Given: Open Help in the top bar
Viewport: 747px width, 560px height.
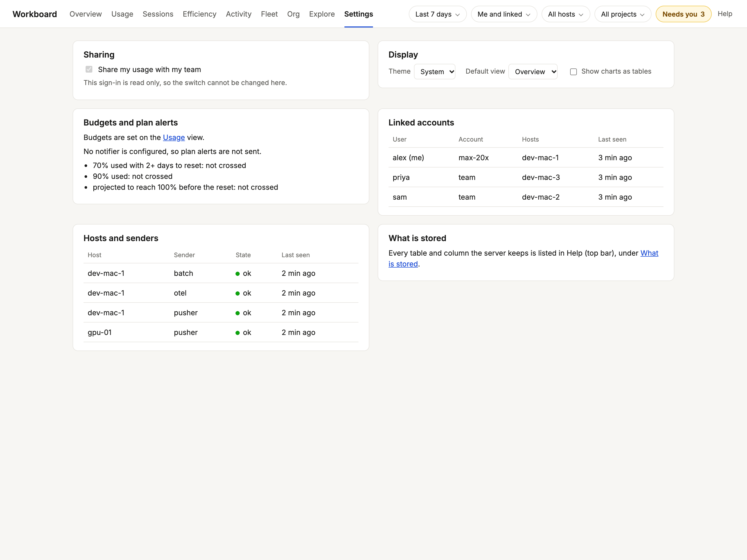Looking at the screenshot, I should (x=725, y=14).
